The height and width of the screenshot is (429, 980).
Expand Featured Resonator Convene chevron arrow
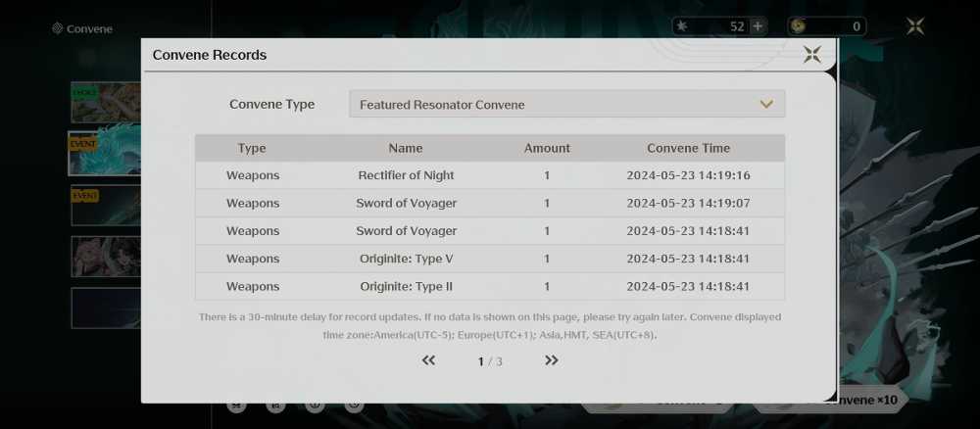(x=766, y=104)
